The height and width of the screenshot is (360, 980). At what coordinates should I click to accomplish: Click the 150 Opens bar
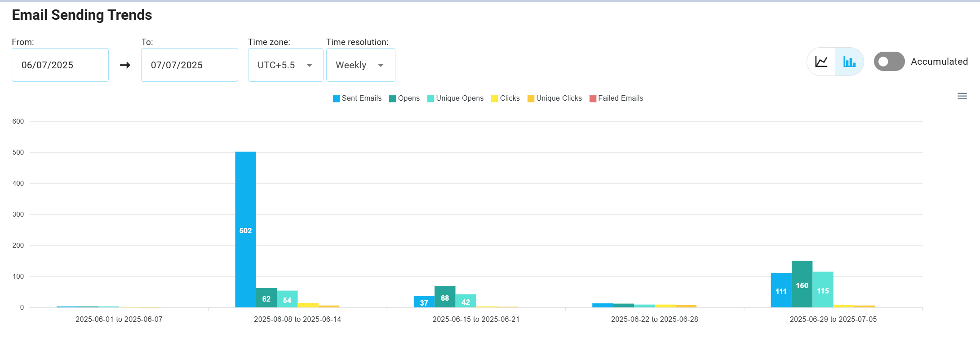[x=802, y=284]
